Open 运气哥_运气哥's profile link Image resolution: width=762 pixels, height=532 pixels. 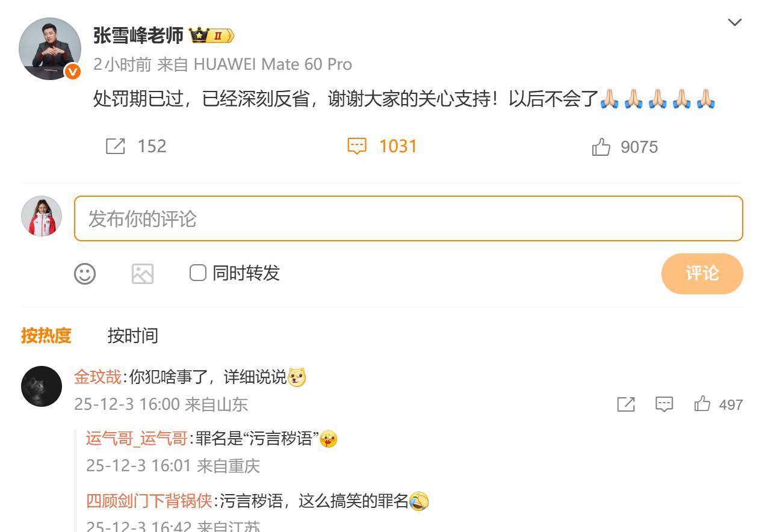[137, 439]
